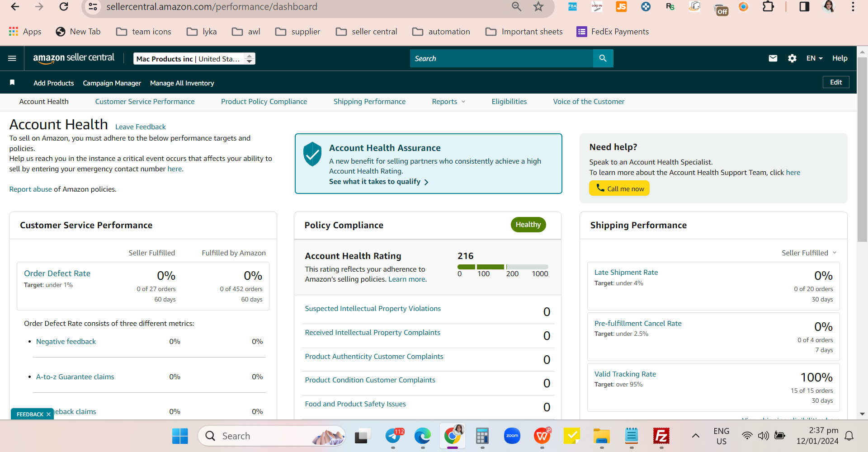
Task: Open the Seller Central hamburger menu
Action: tap(12, 58)
